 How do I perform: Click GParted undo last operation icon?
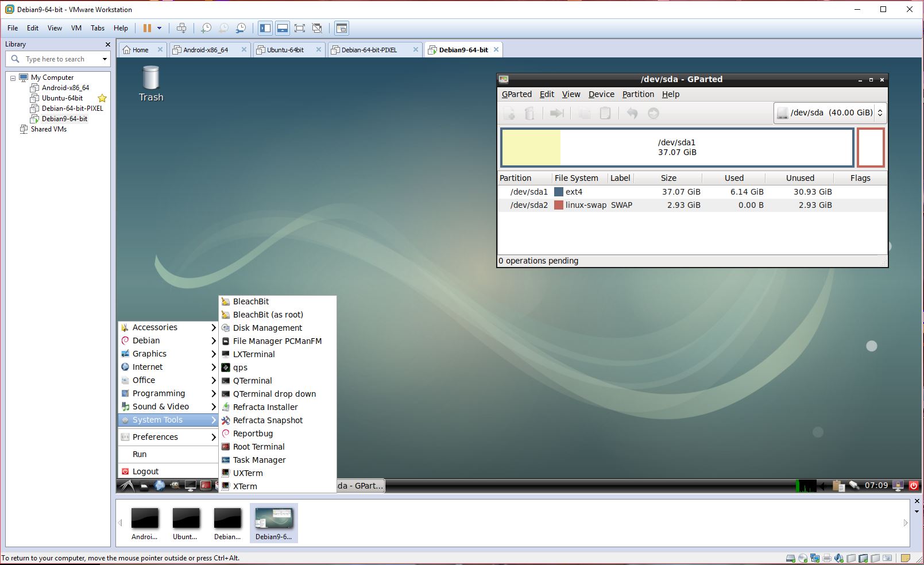632,114
